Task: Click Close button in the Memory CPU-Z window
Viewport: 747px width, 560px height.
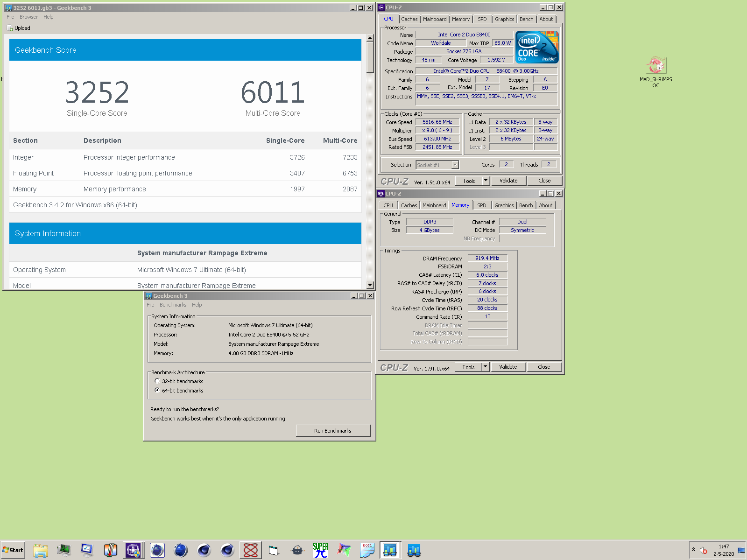Action: (x=544, y=367)
